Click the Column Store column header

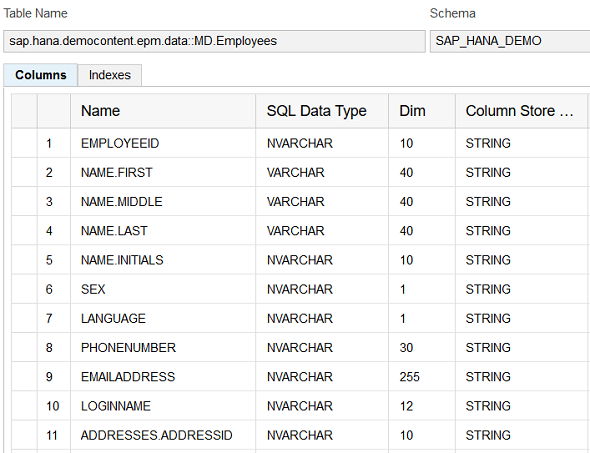click(521, 111)
